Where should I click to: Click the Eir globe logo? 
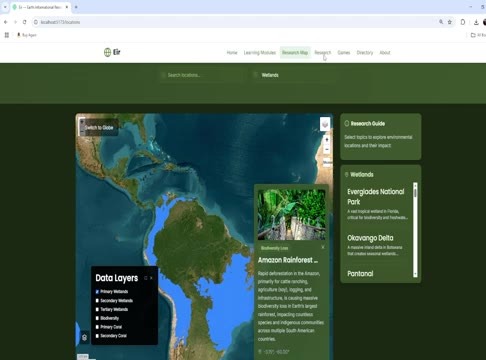point(107,52)
